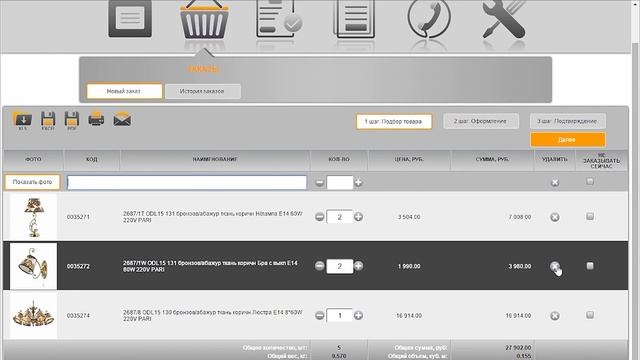Viewport: 640px width, 360px height.
Task: Select step '1 шаг: Подбор товара'
Action: pyautogui.click(x=394, y=122)
